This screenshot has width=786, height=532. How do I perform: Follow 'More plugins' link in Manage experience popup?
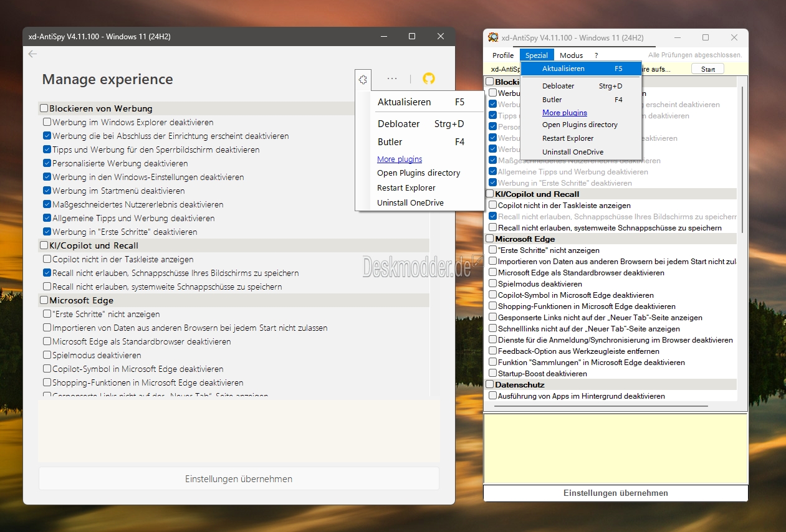click(400, 159)
